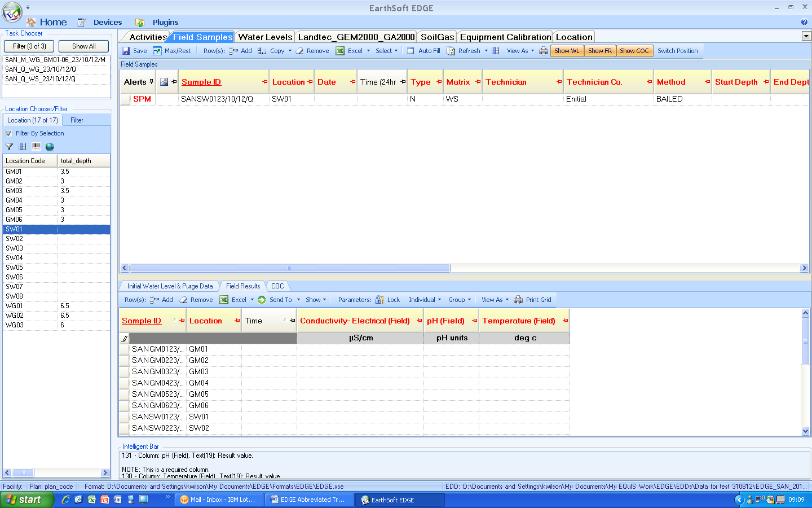812x508 pixels.
Task: Open the Copy dropdown arrow
Action: 290,51
